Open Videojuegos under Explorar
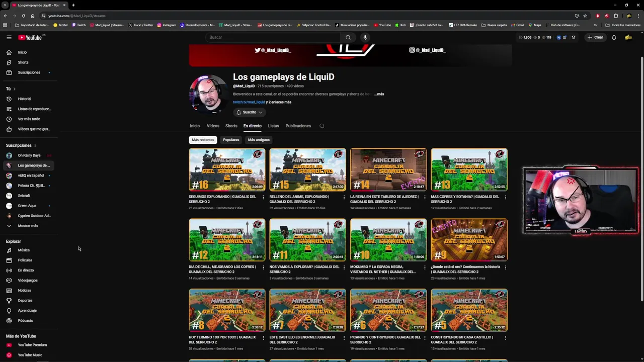This screenshot has height=362, width=644. 28,280
